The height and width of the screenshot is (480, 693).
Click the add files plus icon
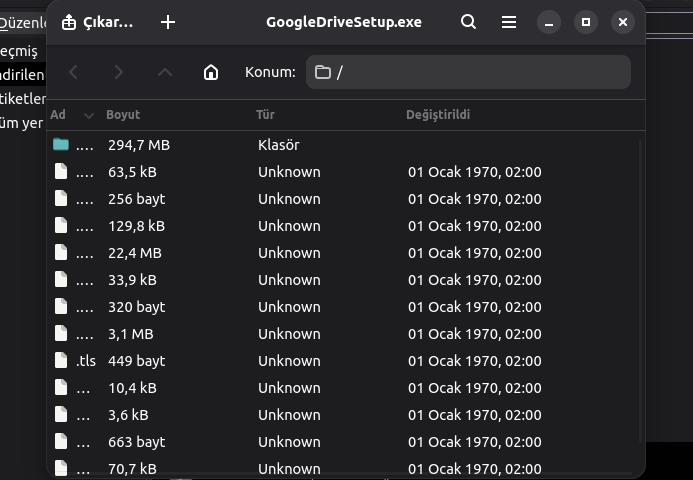pyautogui.click(x=168, y=22)
